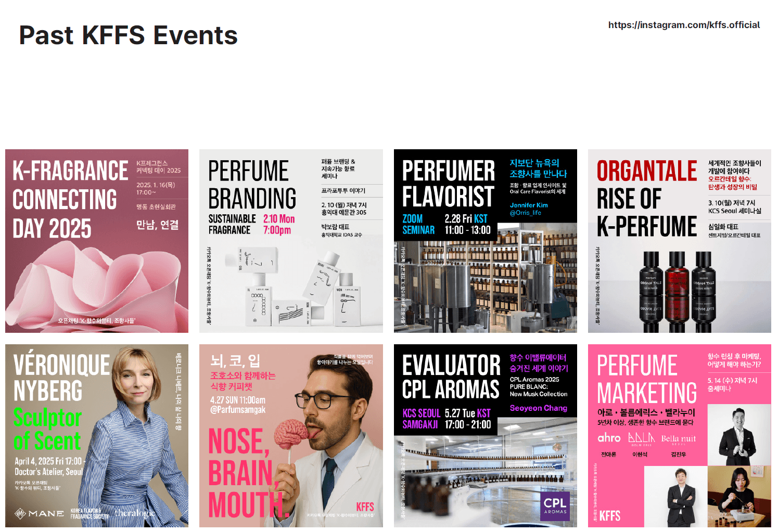This screenshot has height=532, width=778.
Task: Select the Perfume Marketing event poster
Action: tap(680, 436)
